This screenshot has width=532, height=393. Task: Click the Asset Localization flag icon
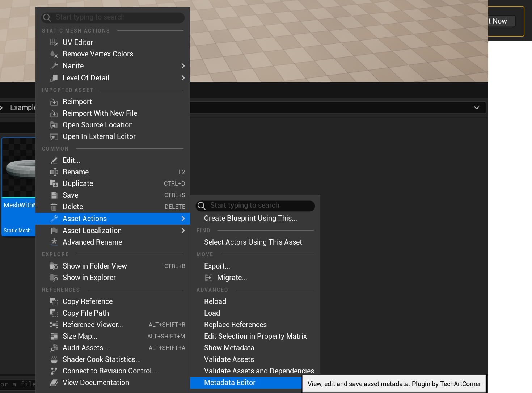[54, 231]
